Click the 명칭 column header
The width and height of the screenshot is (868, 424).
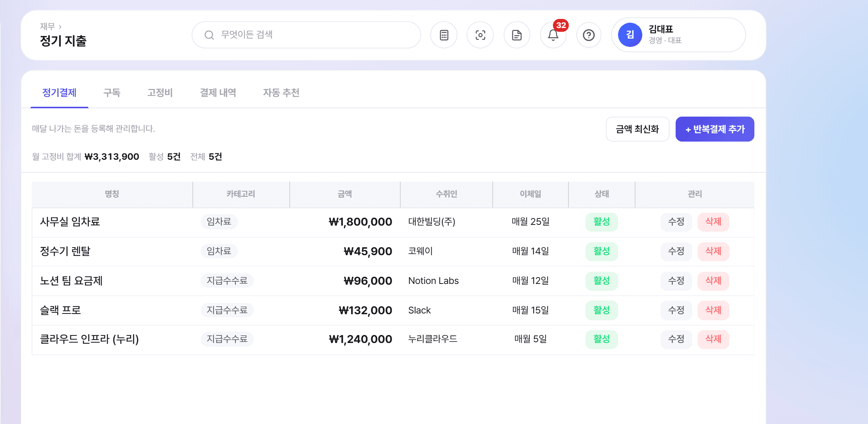point(112,194)
